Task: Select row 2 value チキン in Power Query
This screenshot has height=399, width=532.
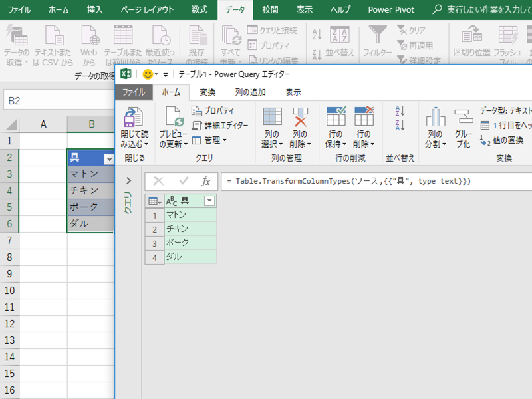Action: pyautogui.click(x=190, y=229)
